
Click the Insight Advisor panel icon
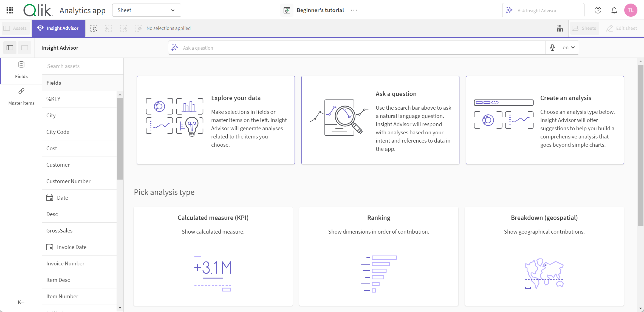pyautogui.click(x=10, y=48)
